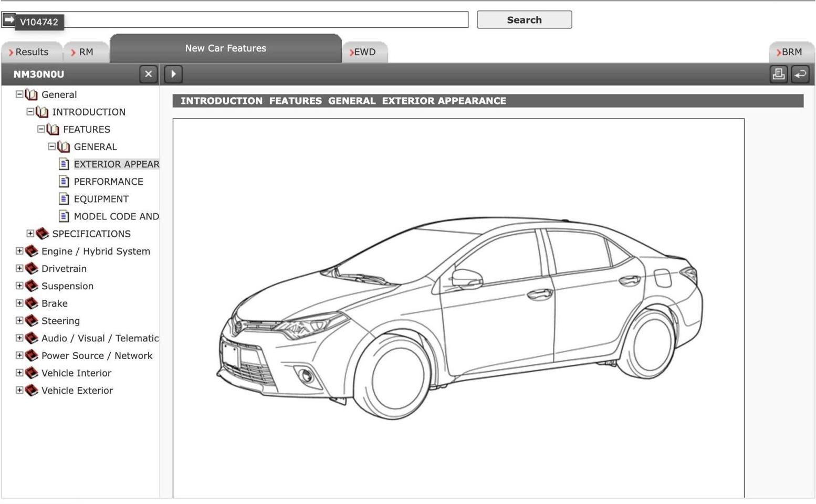This screenshot has width=816, height=504.
Task: Collapse the GENERAL subnode
Action: (51, 146)
